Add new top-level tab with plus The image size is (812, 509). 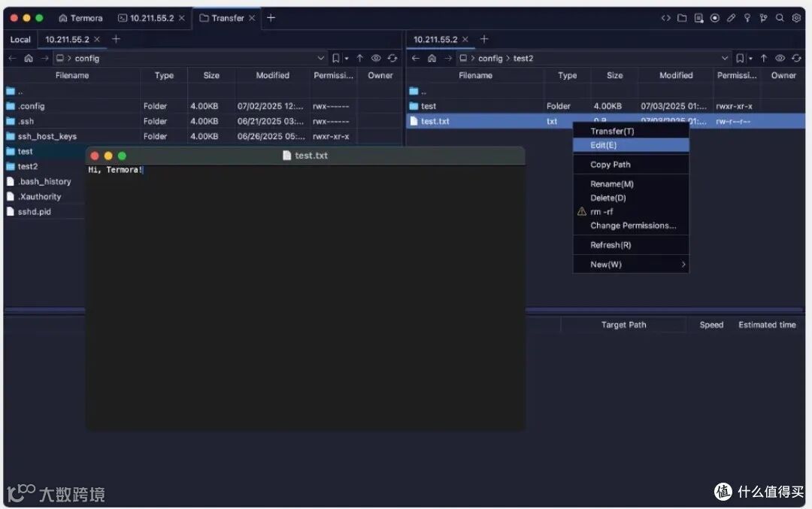click(x=271, y=18)
